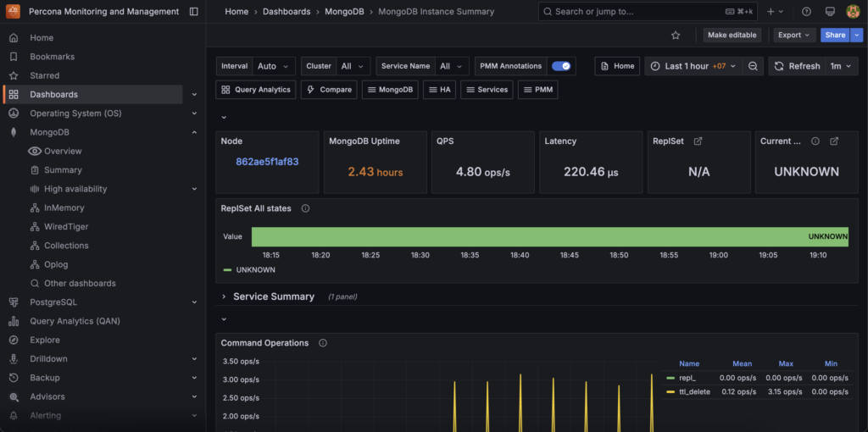The width and height of the screenshot is (868, 432).
Task: Toggle the repl_ series in legend
Action: click(x=688, y=378)
